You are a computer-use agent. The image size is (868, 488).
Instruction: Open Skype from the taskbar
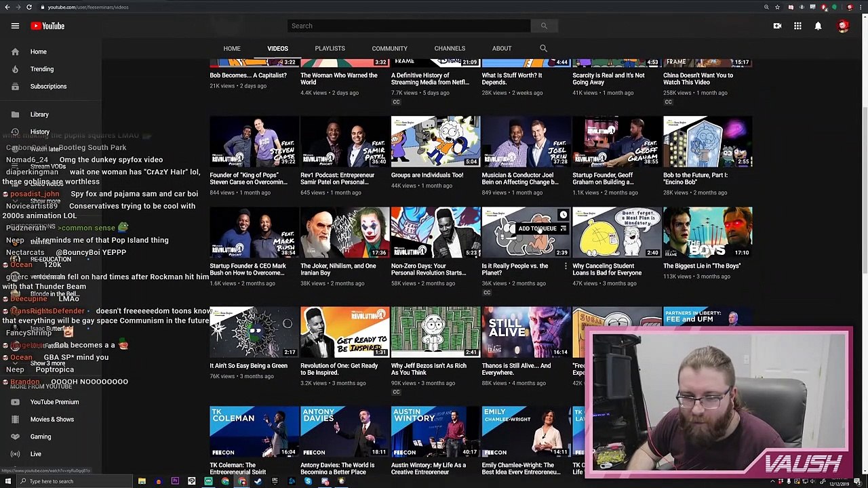pos(308,481)
